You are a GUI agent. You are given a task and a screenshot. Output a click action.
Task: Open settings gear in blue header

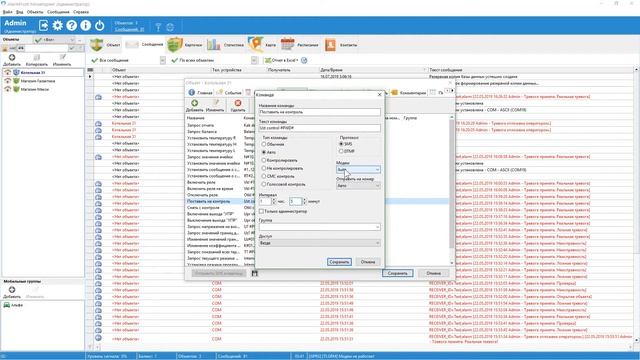coord(58,25)
